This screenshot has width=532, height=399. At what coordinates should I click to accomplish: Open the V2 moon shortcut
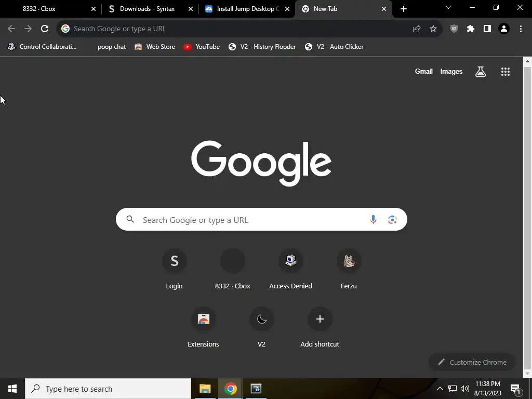tap(262, 327)
